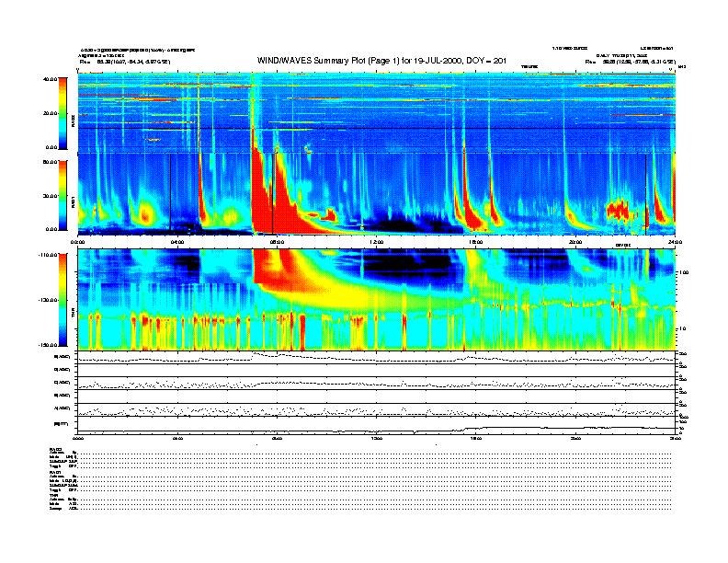Click the 20.00 label on RAD2 color scale
Screen dimensions: 728x563
[x=51, y=113]
